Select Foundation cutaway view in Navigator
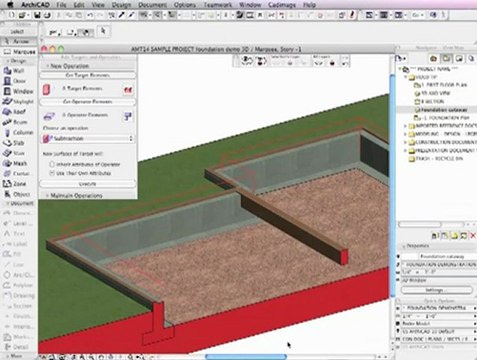The image size is (477, 360). pos(443,110)
